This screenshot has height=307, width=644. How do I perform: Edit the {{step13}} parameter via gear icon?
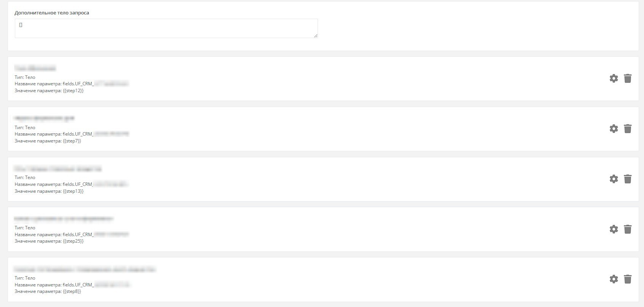tap(614, 179)
